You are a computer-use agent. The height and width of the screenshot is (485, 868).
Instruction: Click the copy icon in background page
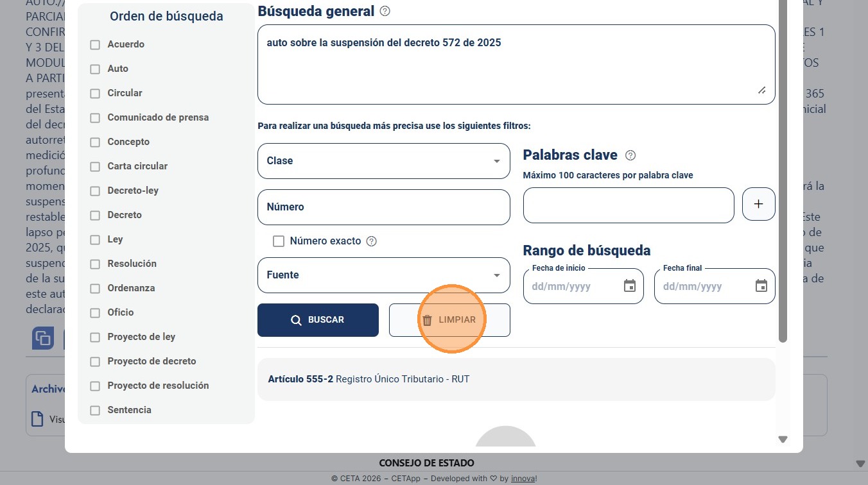(44, 338)
